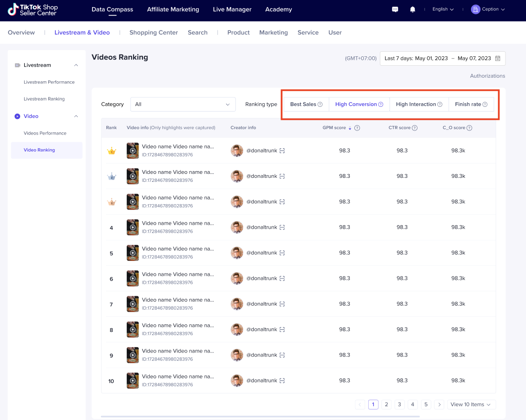Image resolution: width=526 pixels, height=420 pixels.
Task: Click the horizontal scrollbar below table
Action: (x=260, y=416)
